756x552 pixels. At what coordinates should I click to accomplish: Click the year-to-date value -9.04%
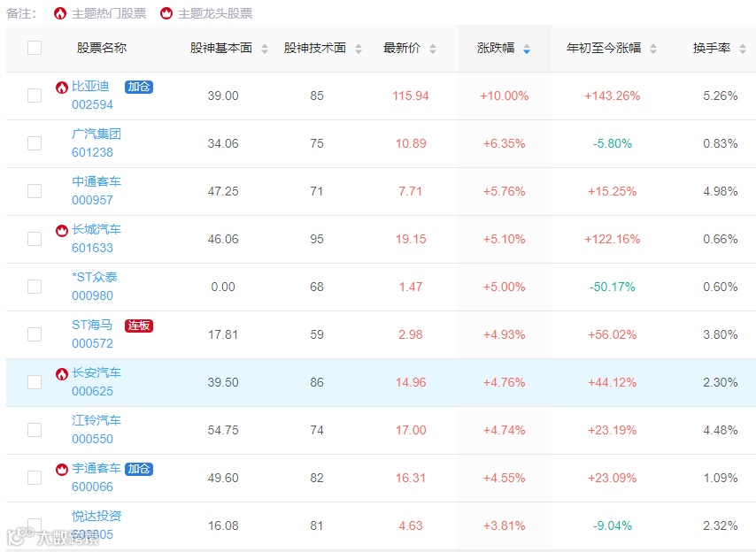click(613, 525)
